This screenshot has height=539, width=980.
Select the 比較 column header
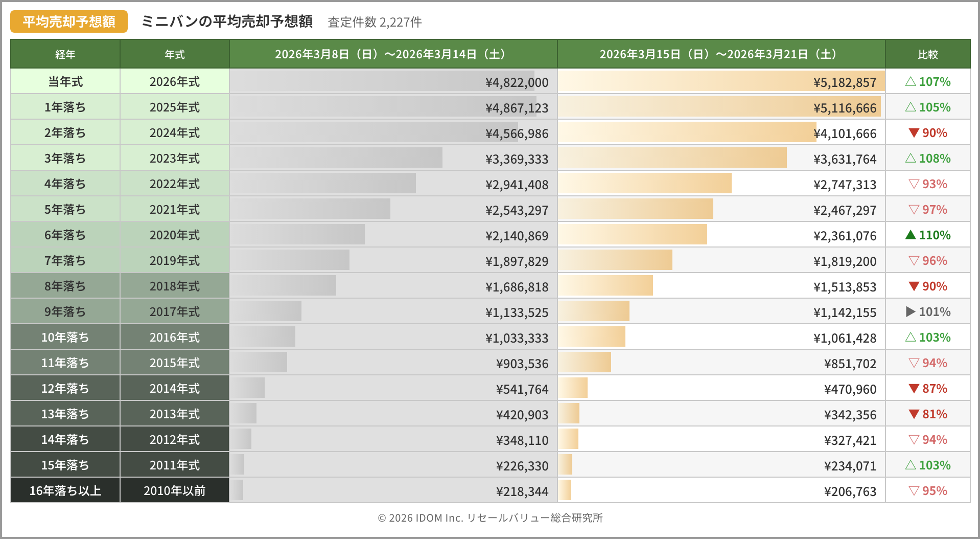pyautogui.click(x=927, y=54)
